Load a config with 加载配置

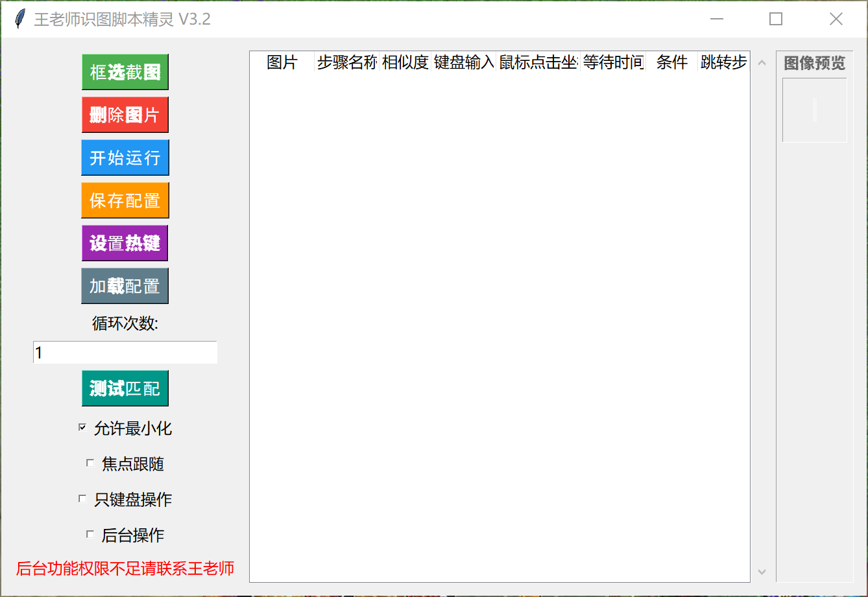(125, 286)
